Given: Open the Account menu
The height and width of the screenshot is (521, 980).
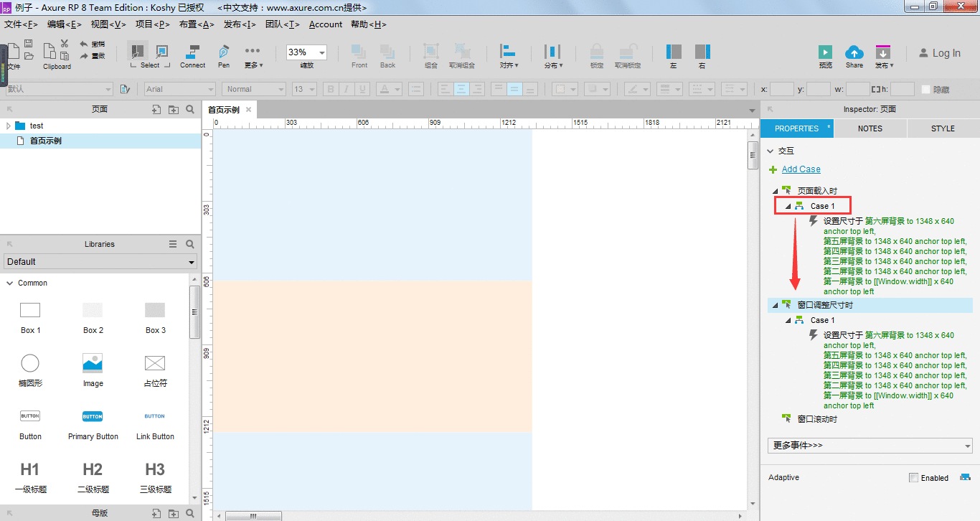Looking at the screenshot, I should point(326,24).
